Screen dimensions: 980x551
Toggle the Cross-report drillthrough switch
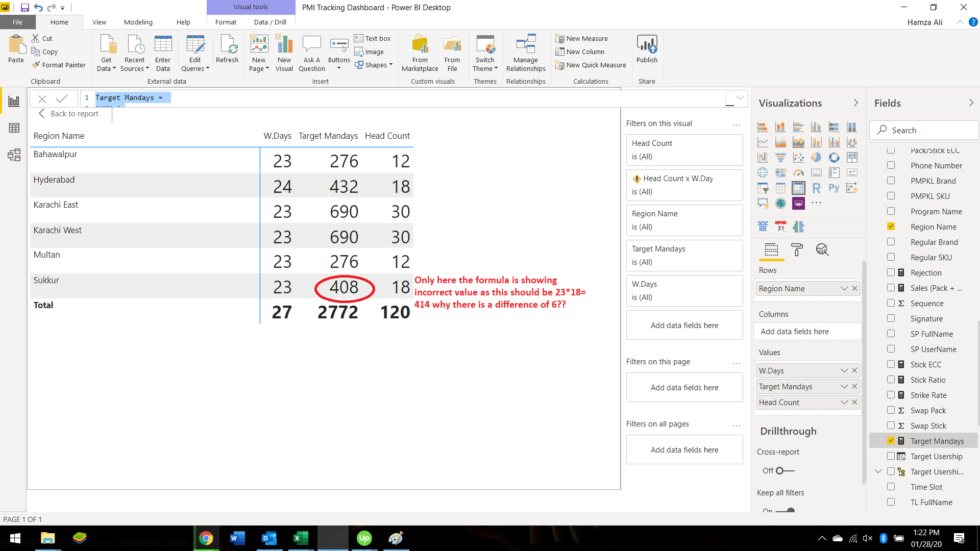tap(785, 470)
